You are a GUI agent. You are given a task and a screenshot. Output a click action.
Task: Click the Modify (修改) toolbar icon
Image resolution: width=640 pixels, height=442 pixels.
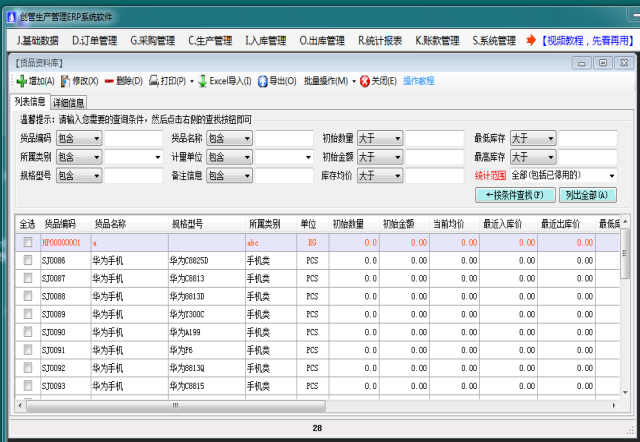66,81
